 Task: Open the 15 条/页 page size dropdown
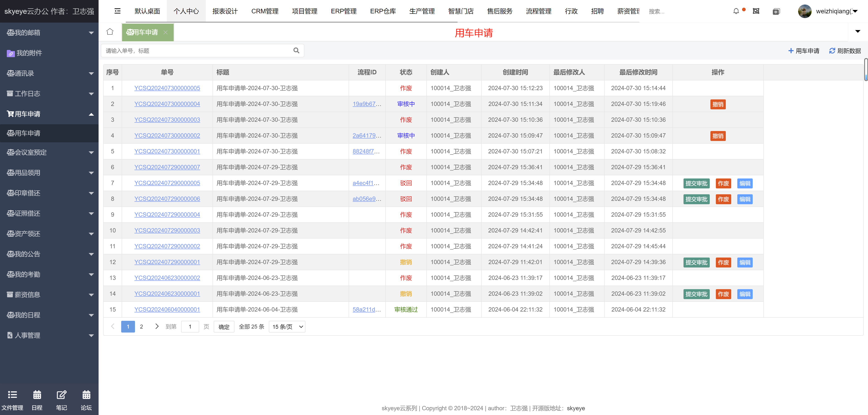pos(287,327)
